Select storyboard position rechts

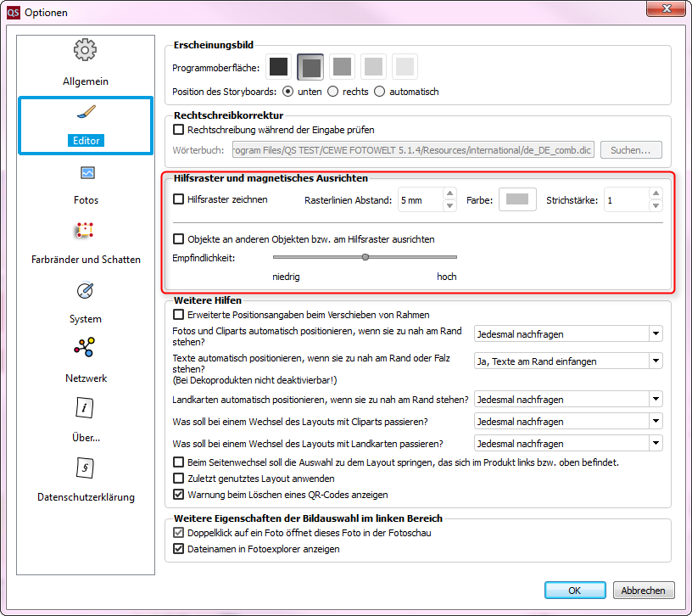tap(332, 92)
